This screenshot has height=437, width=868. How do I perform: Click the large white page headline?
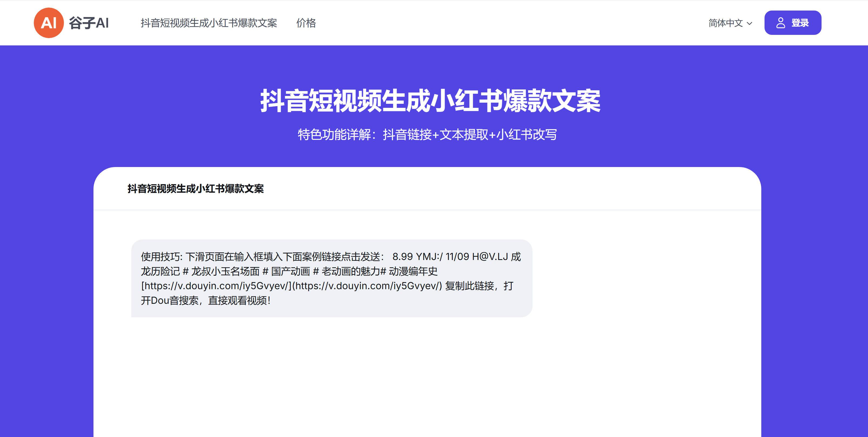[x=430, y=101]
